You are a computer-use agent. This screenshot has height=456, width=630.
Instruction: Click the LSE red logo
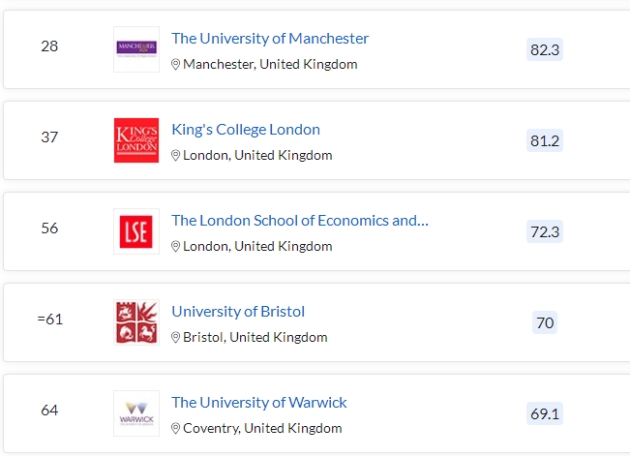(x=136, y=231)
